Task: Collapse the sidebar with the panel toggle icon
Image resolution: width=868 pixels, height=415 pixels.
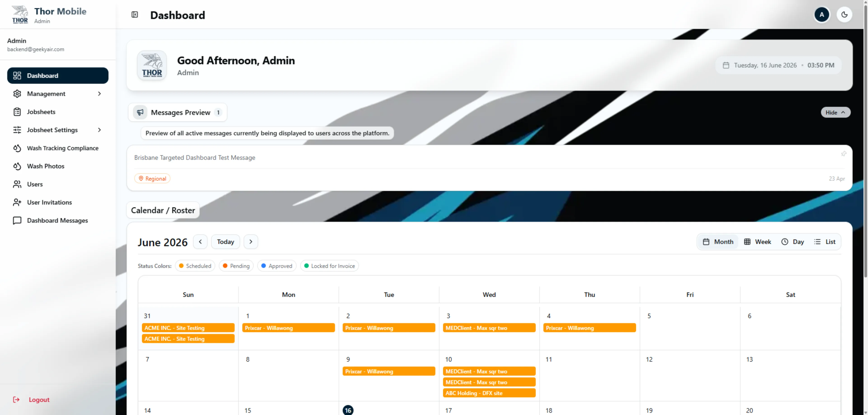Action: [135, 14]
